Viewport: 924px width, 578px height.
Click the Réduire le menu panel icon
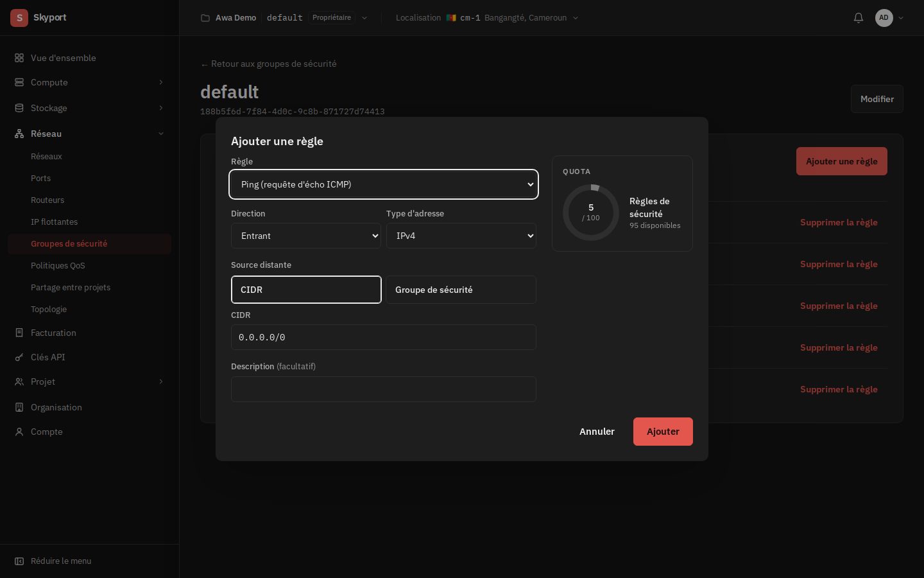tap(19, 561)
